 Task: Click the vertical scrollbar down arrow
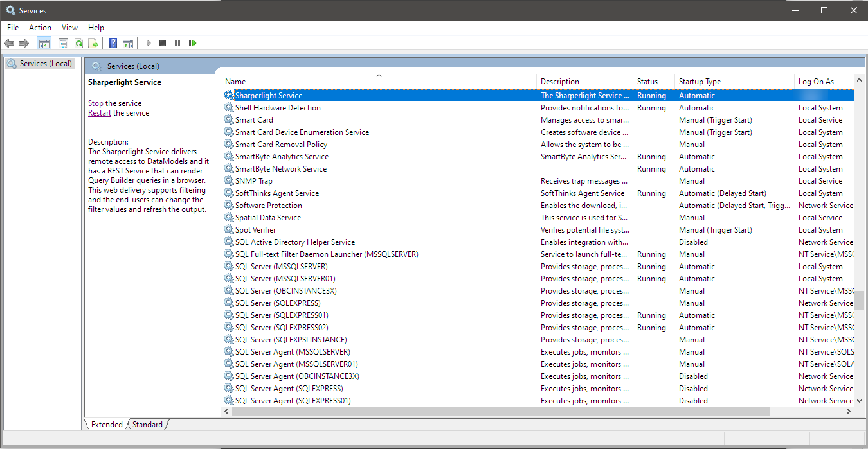pyautogui.click(x=859, y=400)
